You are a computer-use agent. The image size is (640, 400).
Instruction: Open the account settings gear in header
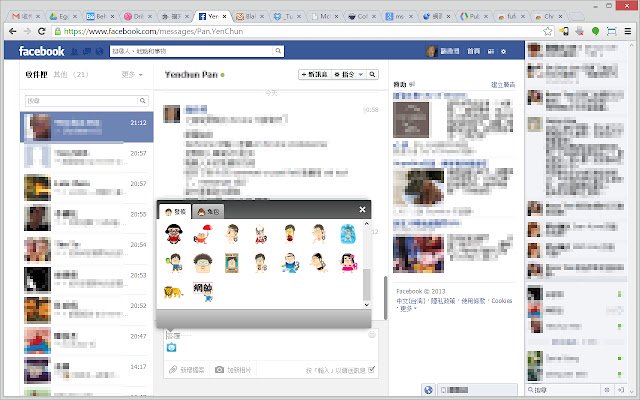coord(503,51)
